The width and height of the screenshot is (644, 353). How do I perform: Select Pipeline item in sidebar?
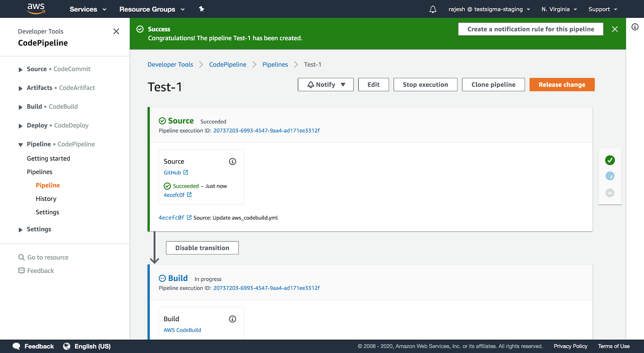47,185
